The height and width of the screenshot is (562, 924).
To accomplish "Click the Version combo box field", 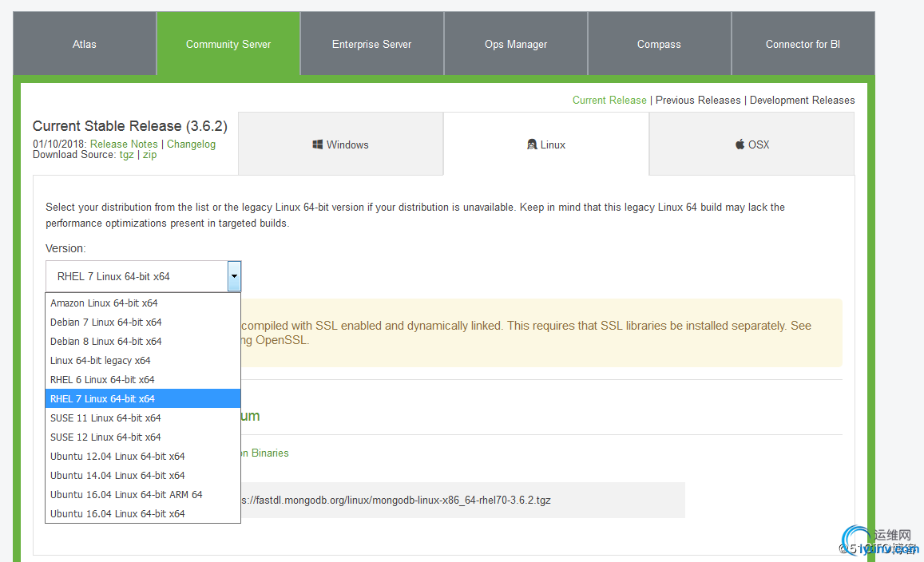I will tap(143, 276).
